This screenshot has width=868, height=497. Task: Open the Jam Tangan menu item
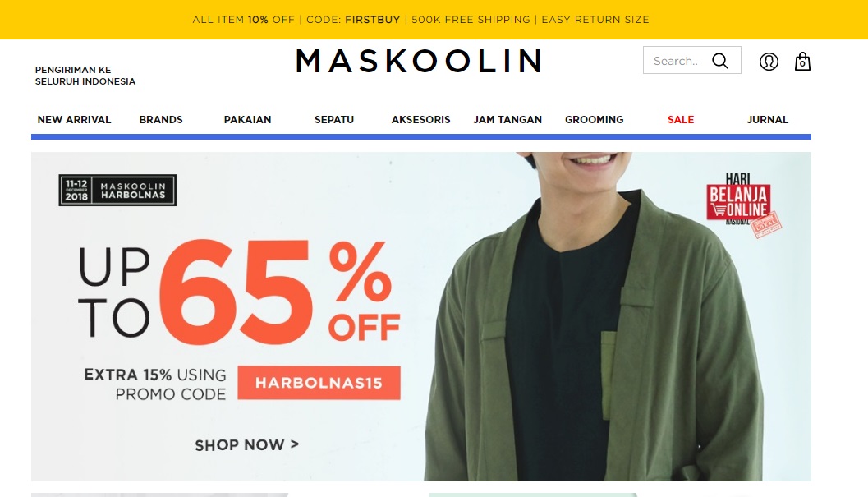pyautogui.click(x=507, y=120)
